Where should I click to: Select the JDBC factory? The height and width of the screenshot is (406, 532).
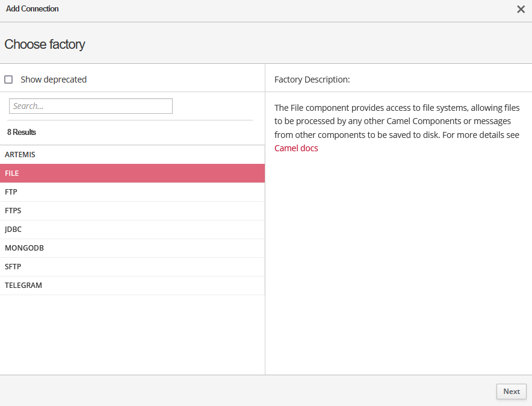(13, 229)
